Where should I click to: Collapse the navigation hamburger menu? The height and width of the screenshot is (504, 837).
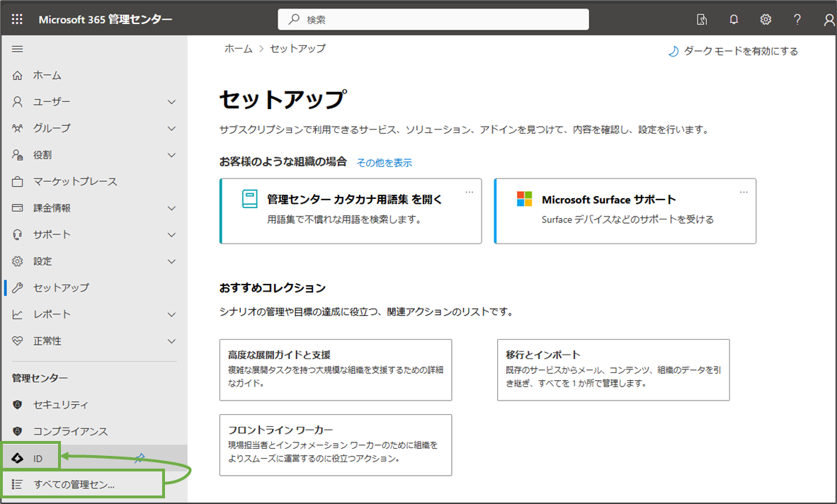coord(18,49)
